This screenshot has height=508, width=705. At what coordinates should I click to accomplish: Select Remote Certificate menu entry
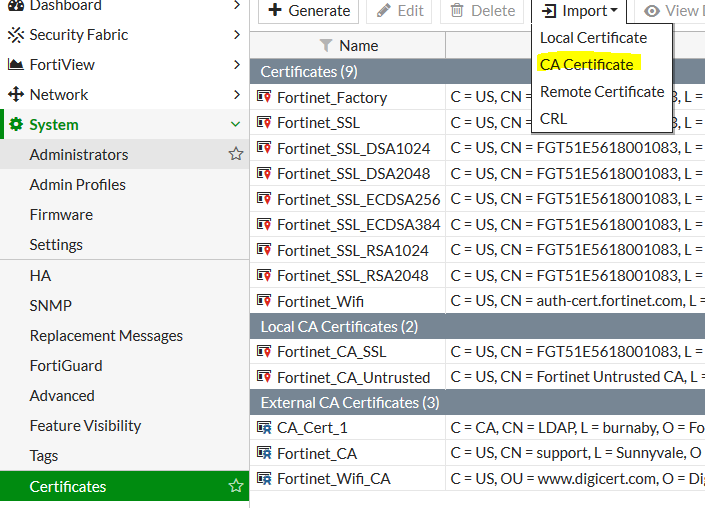click(602, 91)
